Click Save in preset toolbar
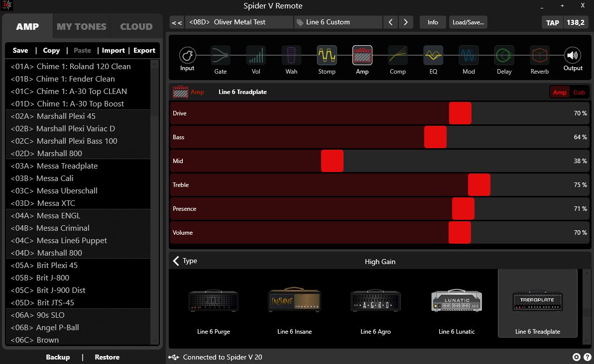 tap(20, 50)
